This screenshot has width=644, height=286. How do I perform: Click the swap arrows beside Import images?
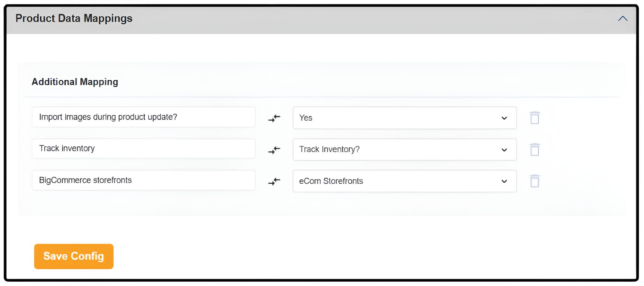274,118
